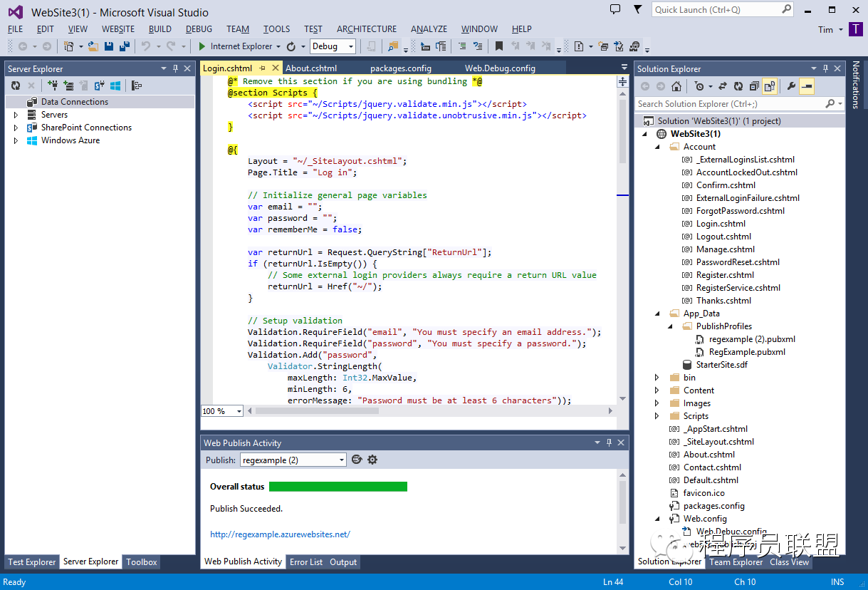This screenshot has height=590, width=868.
Task: Toggle the auto-hide pin on the Web Publish Activity panel
Action: click(x=609, y=442)
